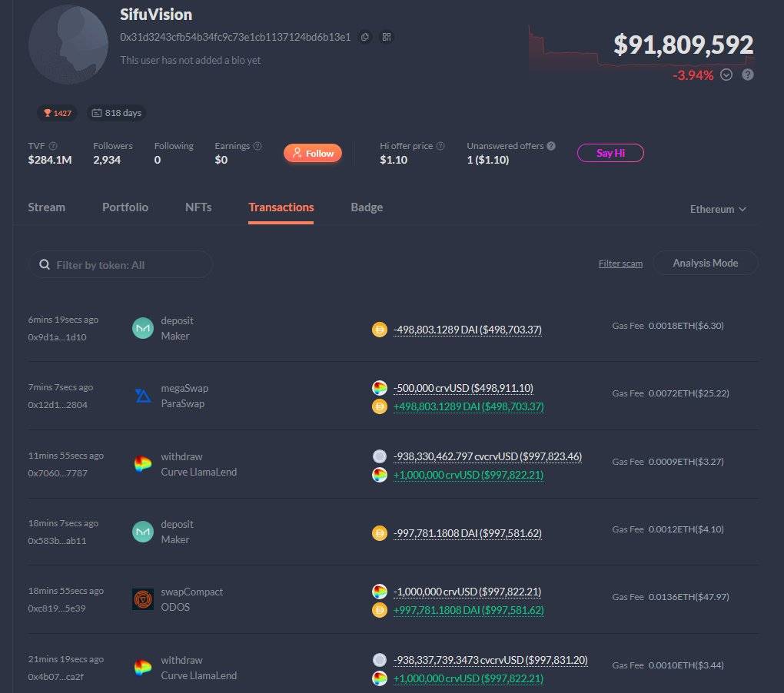
Task: Click Curve icon on 21mins withdraw row
Action: [142, 668]
